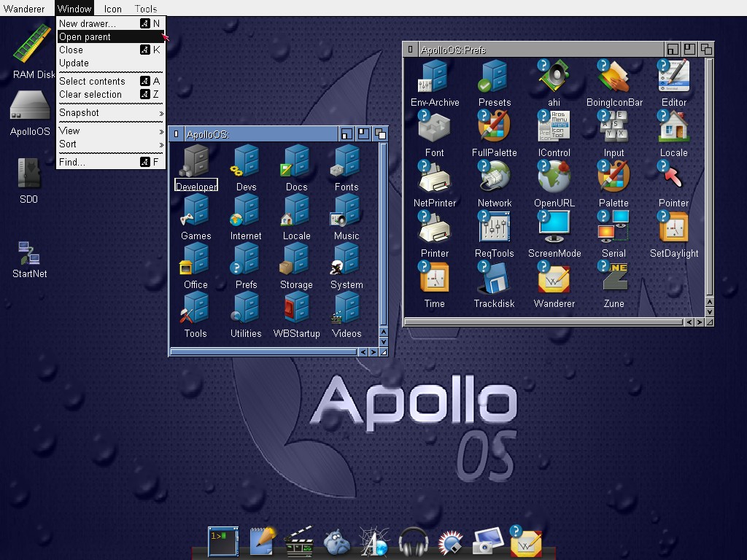Screen dimensions: 747x560
Task: Click Select contents menu entry
Action: coord(92,82)
